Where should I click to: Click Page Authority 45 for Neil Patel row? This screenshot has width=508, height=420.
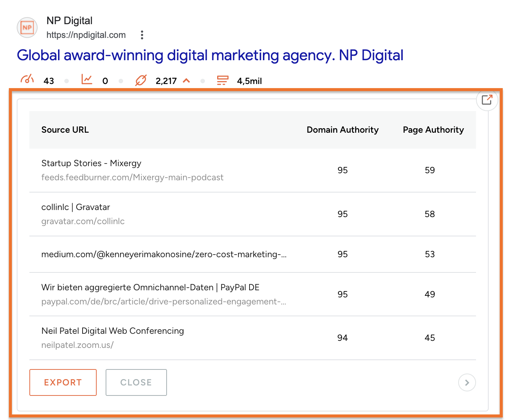[x=430, y=338]
